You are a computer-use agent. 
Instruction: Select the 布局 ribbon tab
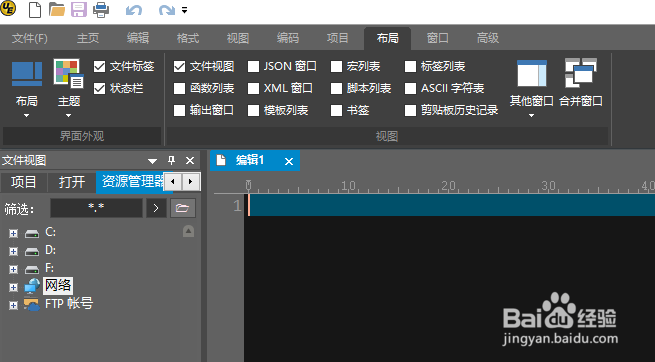pyautogui.click(x=388, y=38)
